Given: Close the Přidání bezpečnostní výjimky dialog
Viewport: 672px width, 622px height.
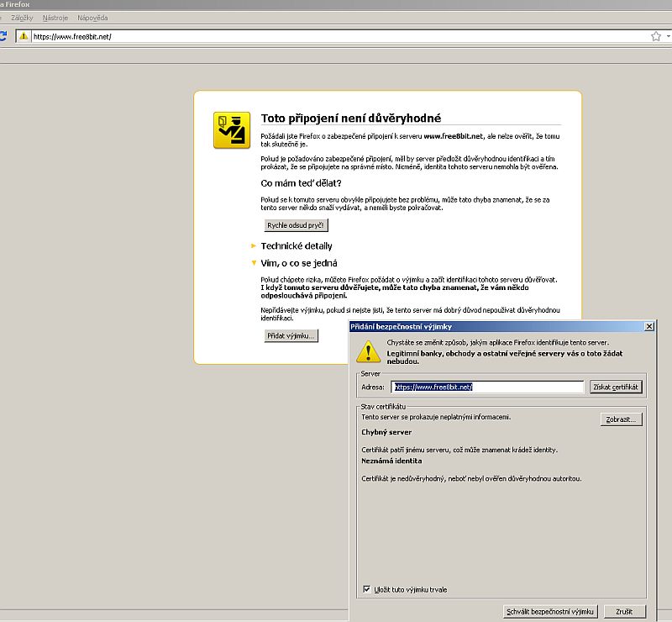Looking at the screenshot, I should coord(649,326).
